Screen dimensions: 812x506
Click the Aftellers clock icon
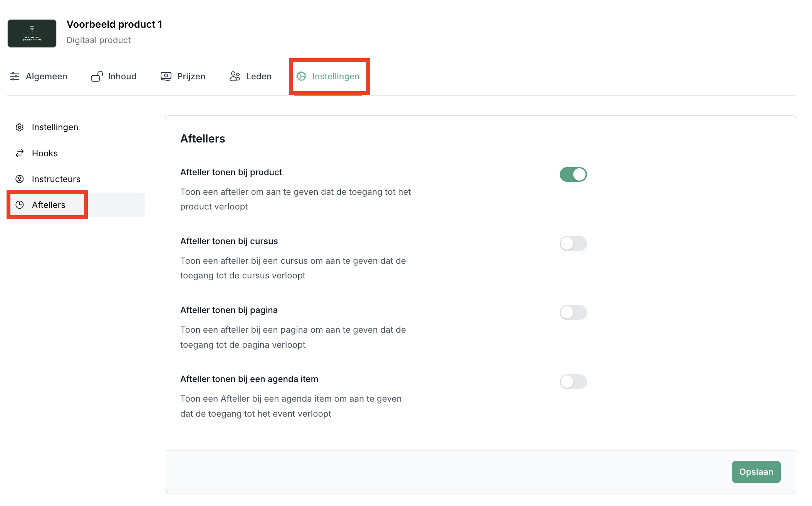(x=20, y=205)
